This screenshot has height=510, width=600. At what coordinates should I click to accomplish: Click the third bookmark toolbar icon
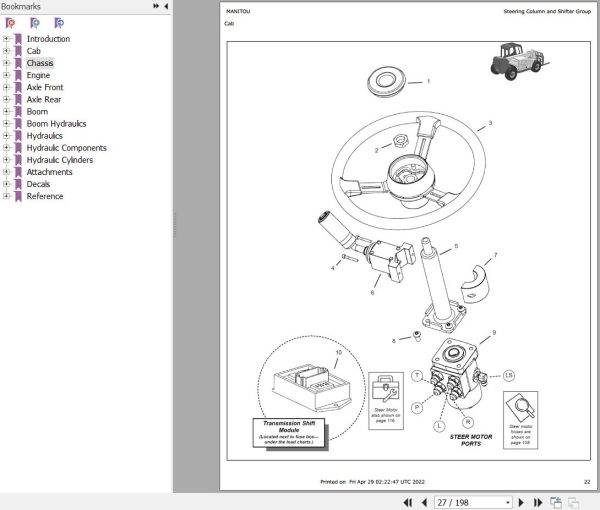click(x=59, y=23)
